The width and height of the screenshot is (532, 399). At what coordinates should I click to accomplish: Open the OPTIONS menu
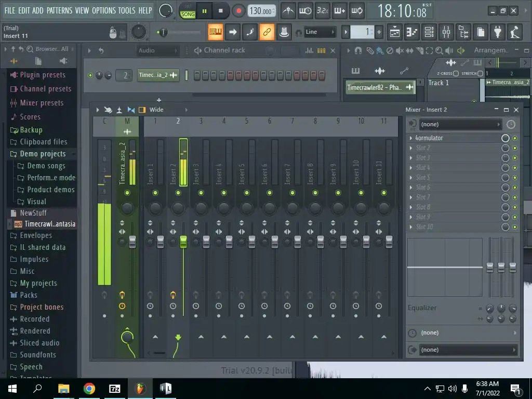click(104, 10)
